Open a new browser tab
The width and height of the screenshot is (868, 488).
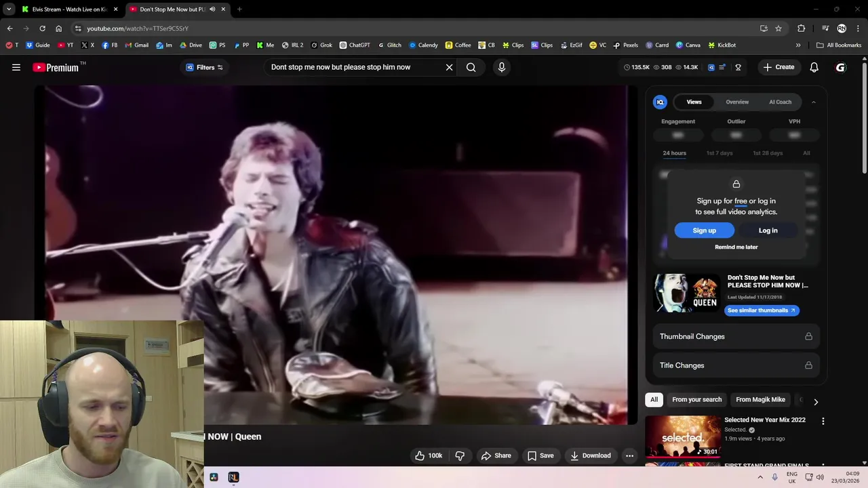point(239,9)
